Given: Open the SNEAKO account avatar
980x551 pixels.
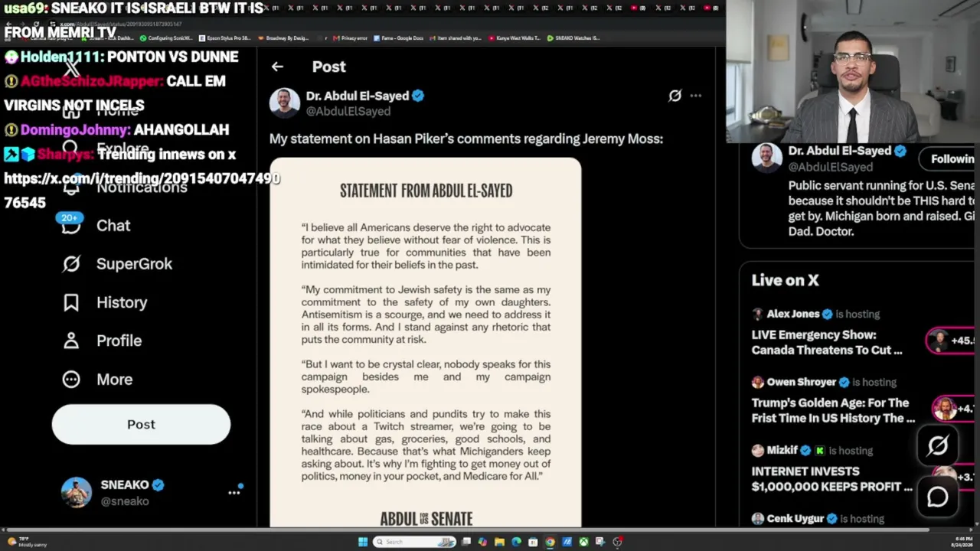Looking at the screenshot, I should point(77,493).
